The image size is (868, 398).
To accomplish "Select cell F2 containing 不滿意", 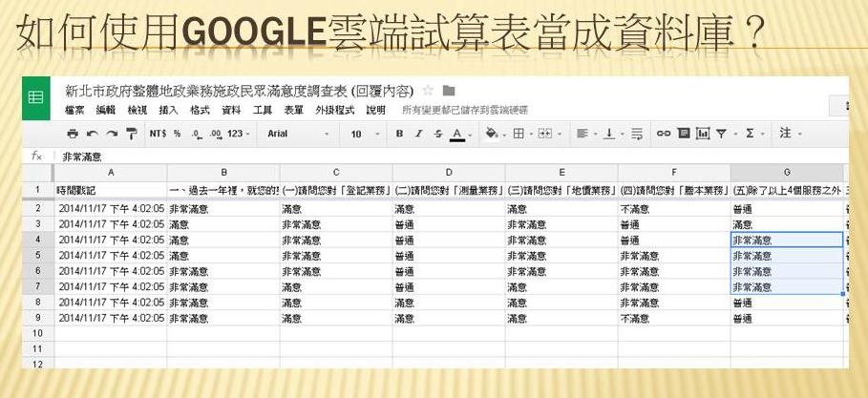I will coord(674,209).
